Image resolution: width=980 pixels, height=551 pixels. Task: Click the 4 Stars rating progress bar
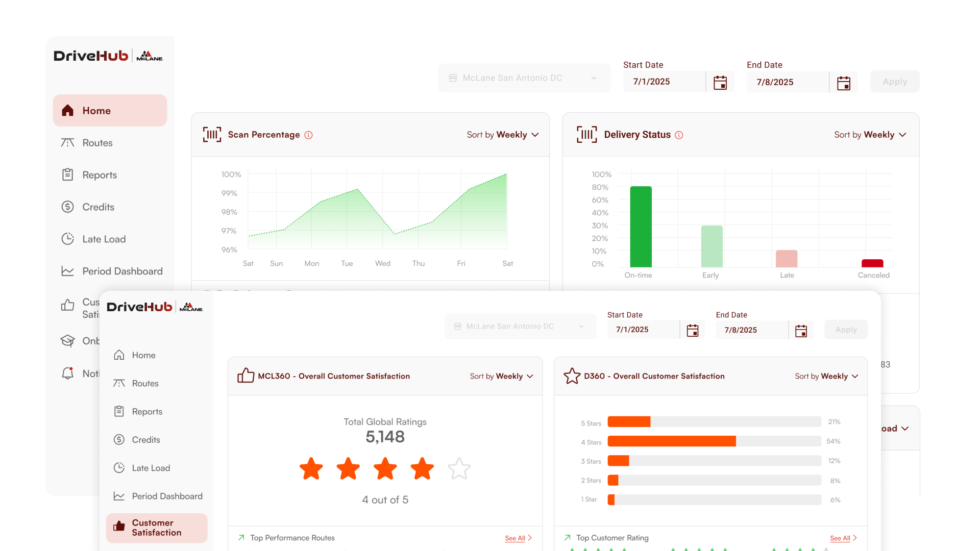coord(714,441)
